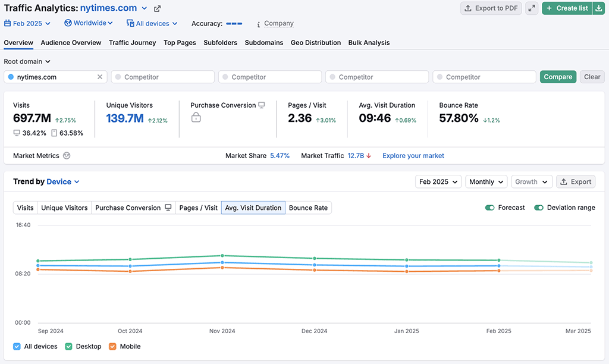Switch to the Top Pages tab

point(180,43)
